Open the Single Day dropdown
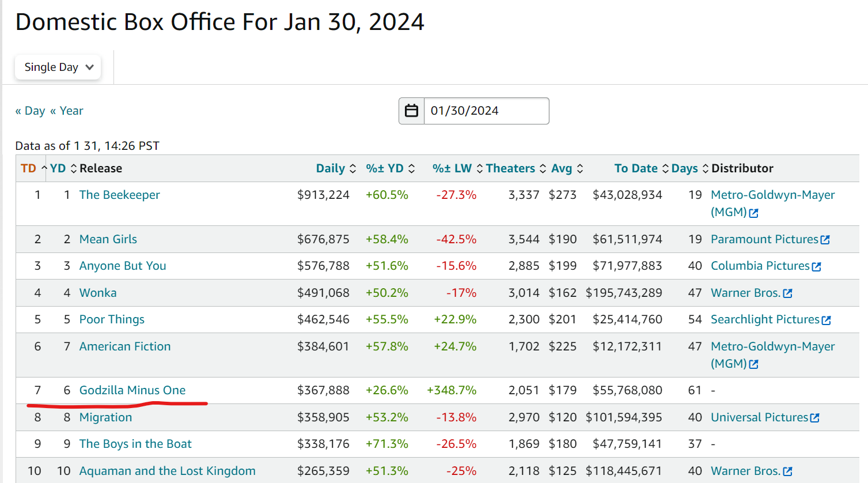 58,67
